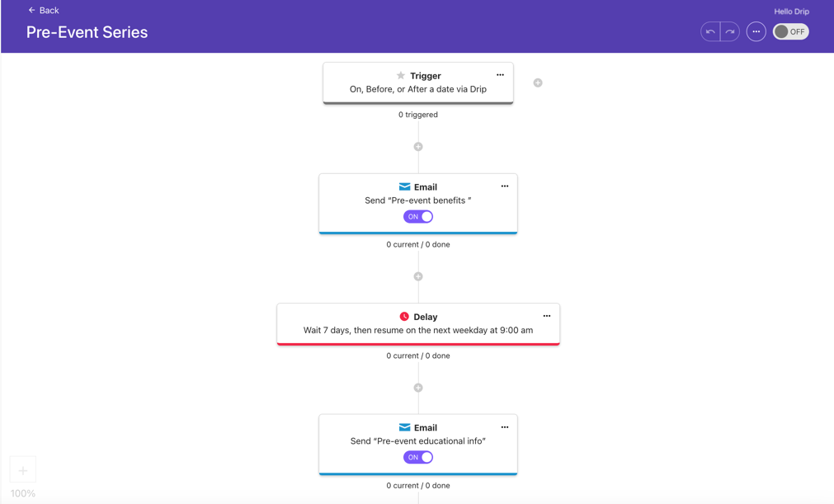Open ellipsis menu on Pre-event benefits email

click(x=505, y=186)
